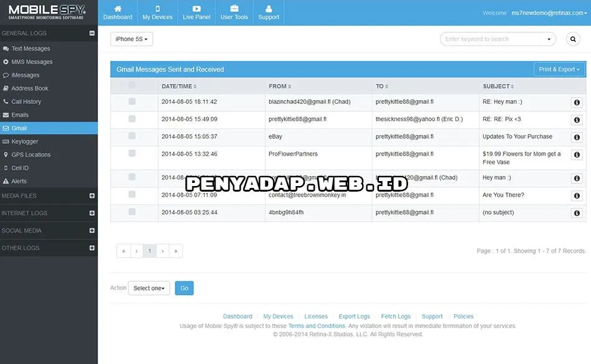View info for '$19.99 Flowers for Mom' email
Screen dimensions: 591x364
pyautogui.click(x=577, y=154)
